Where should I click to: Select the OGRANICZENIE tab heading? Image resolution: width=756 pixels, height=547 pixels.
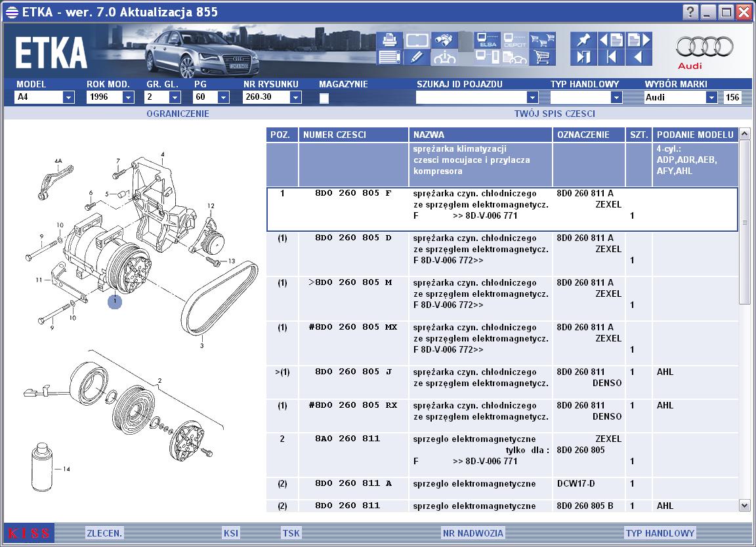point(178,114)
